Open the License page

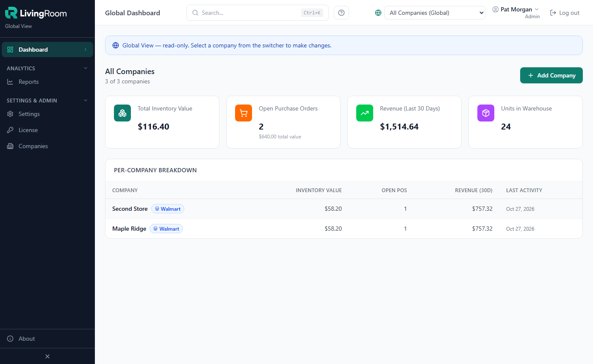coord(47,130)
